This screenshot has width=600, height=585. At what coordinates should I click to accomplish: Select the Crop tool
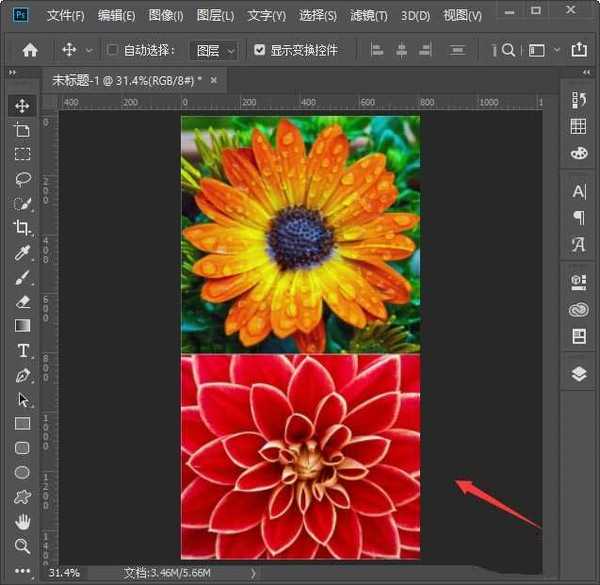pos(22,228)
